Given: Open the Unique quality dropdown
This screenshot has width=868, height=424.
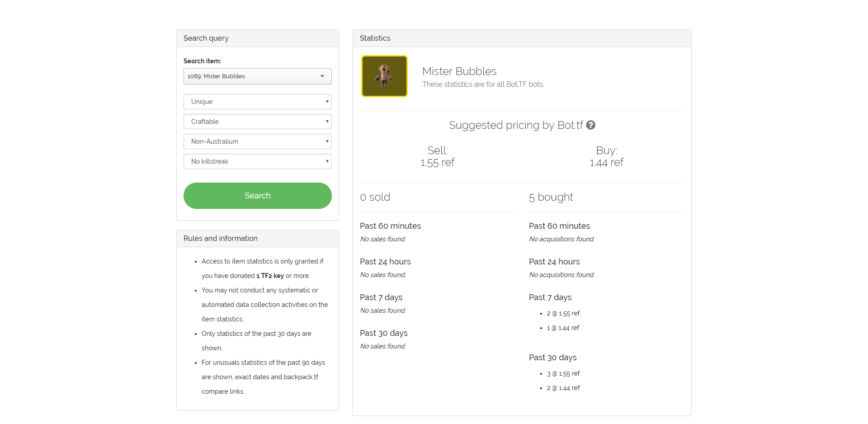Looking at the screenshot, I should coord(257,102).
